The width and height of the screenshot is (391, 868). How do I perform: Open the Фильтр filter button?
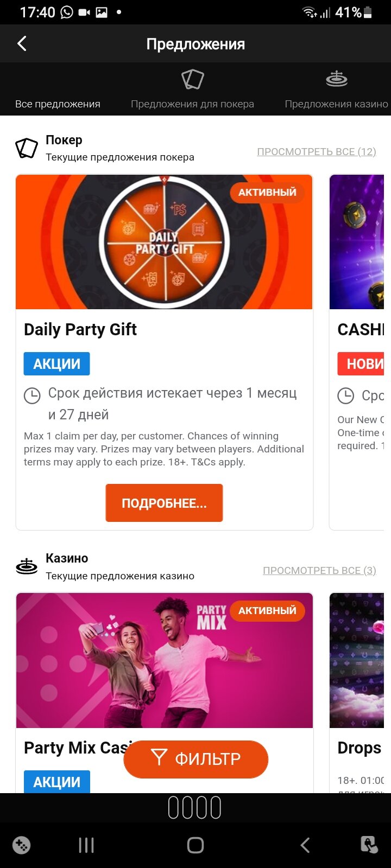[x=196, y=758]
